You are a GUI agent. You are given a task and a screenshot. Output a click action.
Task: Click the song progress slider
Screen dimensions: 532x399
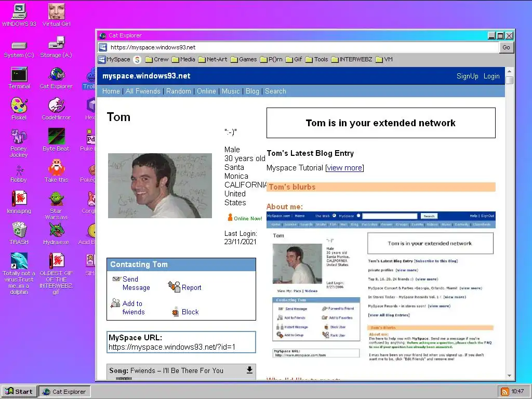124,378
